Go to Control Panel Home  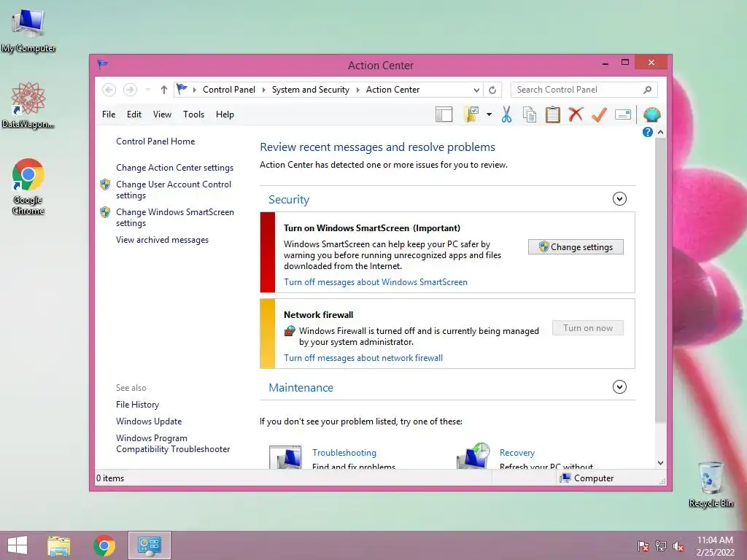coord(155,141)
